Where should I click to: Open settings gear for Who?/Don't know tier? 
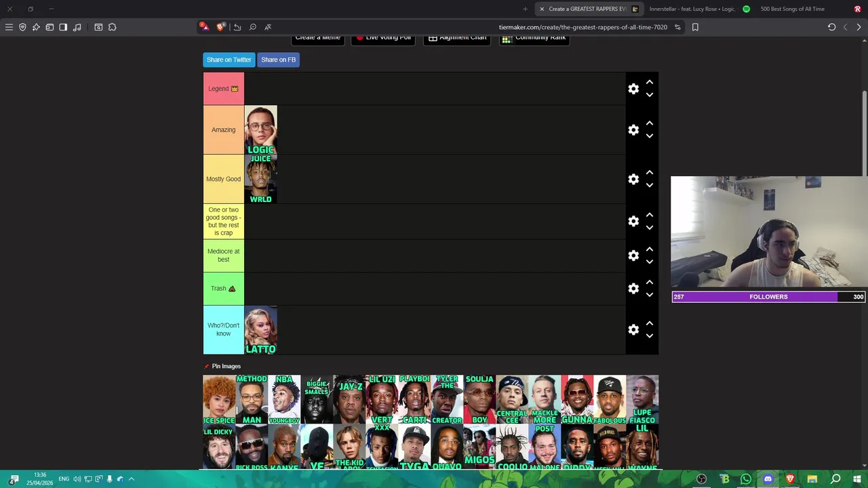click(633, 329)
